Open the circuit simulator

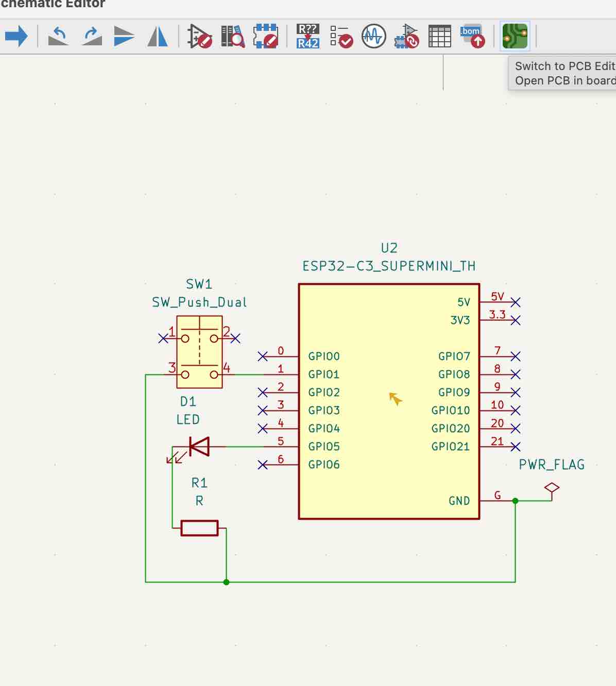[x=374, y=37]
